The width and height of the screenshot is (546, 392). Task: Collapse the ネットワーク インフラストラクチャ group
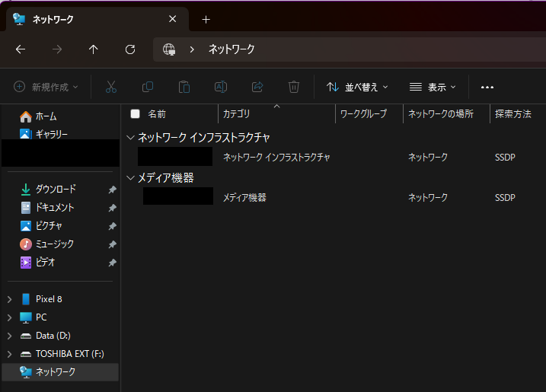130,138
